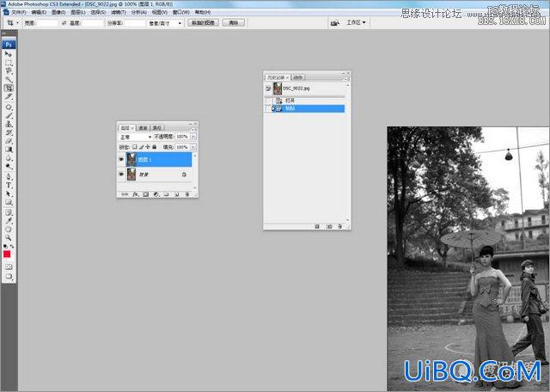550x392 pixels.
Task: Open the 像素/英寸 resolution units dropdown
Action: tap(166, 23)
